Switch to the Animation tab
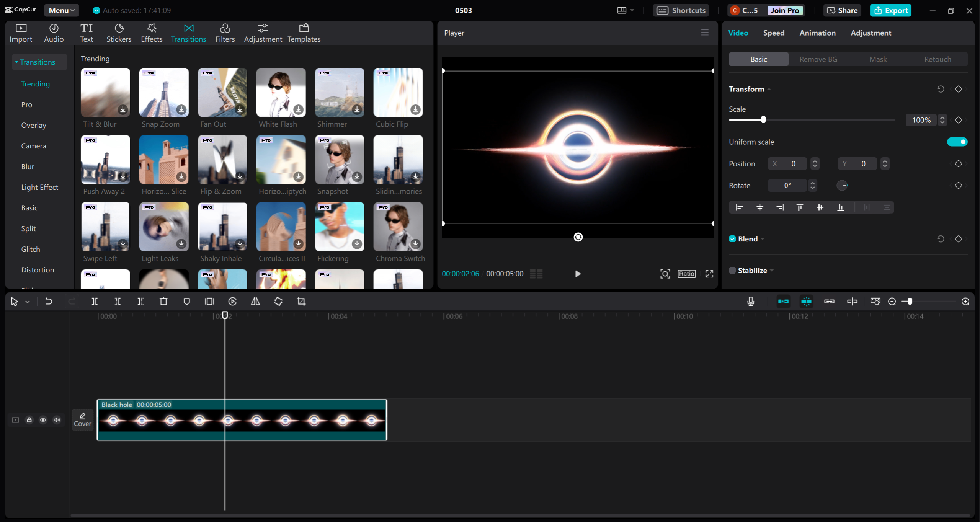This screenshot has height=522, width=980. (x=817, y=33)
